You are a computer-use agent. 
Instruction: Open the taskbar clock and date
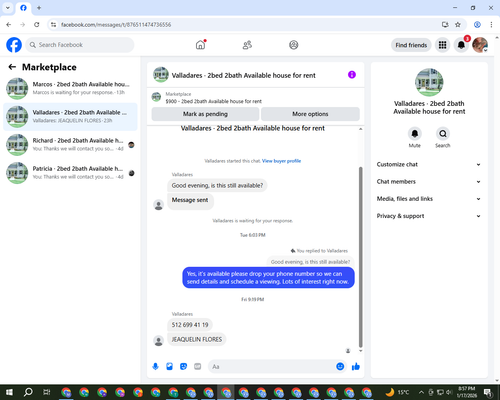click(467, 392)
